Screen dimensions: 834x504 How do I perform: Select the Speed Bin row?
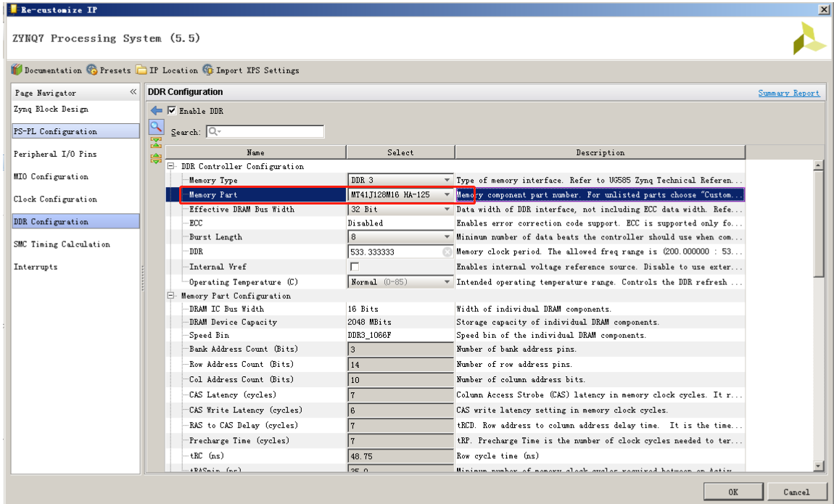pos(455,336)
